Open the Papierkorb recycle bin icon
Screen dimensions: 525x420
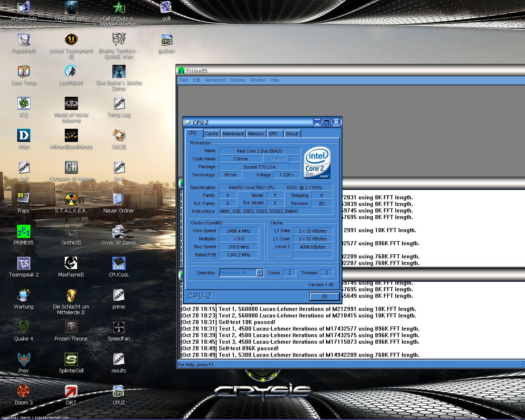(24, 39)
